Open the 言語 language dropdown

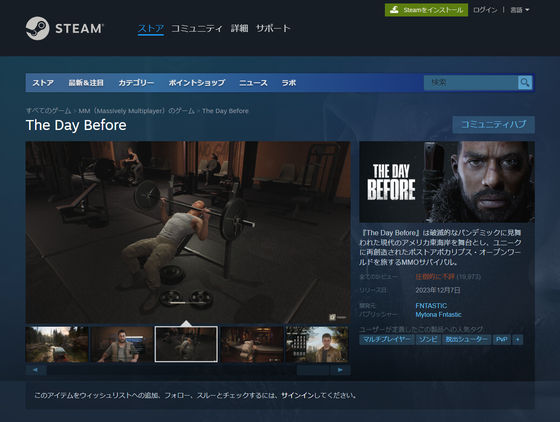pos(520,10)
